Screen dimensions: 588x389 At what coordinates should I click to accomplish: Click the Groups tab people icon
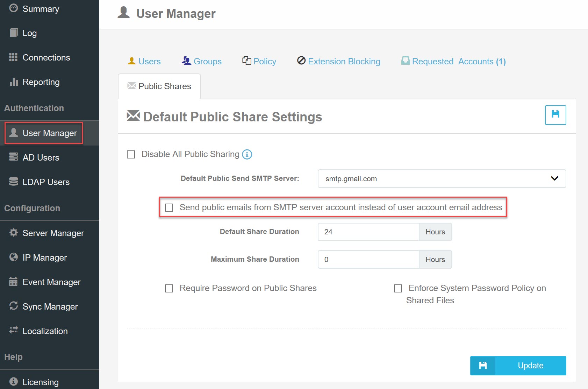pyautogui.click(x=186, y=61)
